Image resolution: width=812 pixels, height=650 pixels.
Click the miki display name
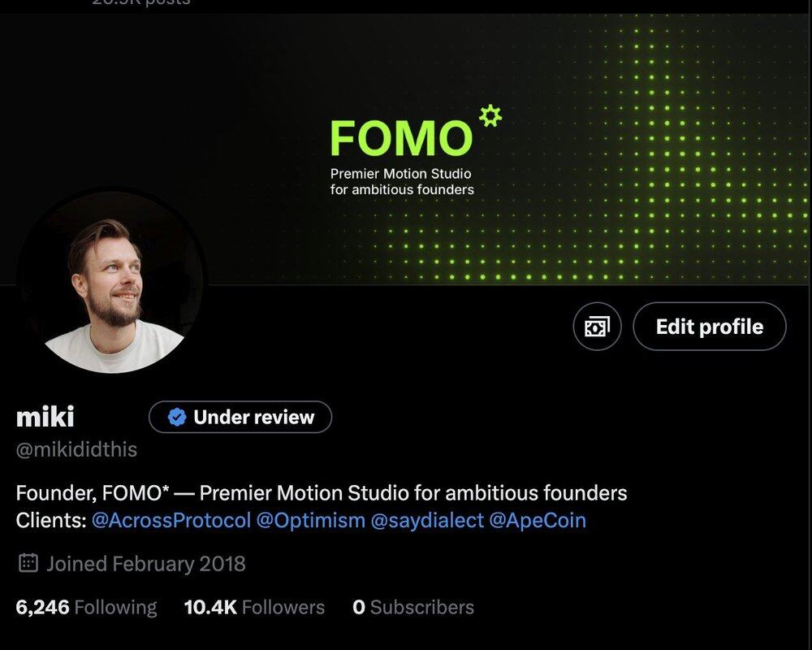(45, 417)
